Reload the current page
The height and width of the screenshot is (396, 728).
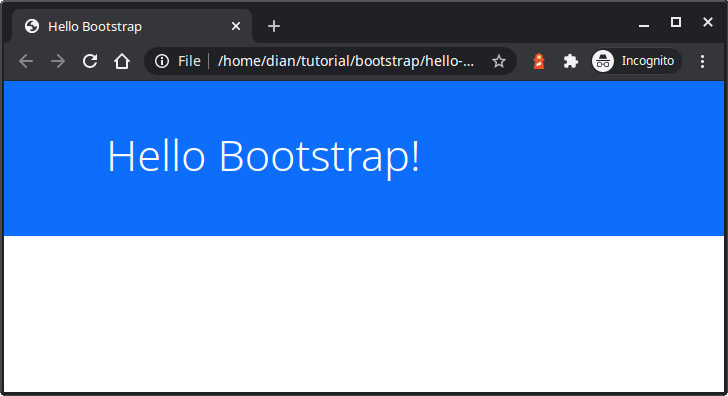click(x=90, y=61)
